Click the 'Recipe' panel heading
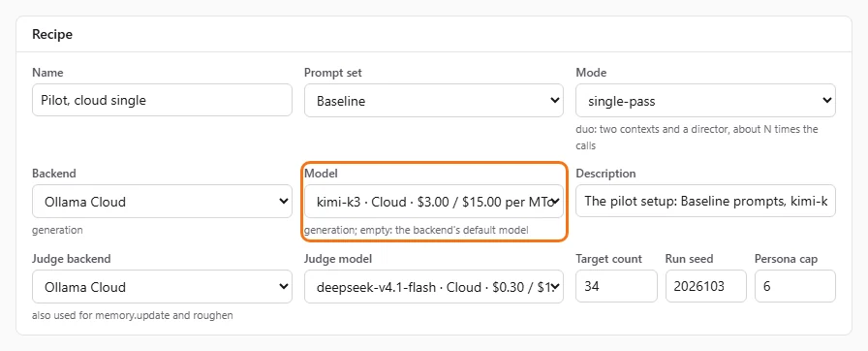868x351 pixels. [x=52, y=34]
